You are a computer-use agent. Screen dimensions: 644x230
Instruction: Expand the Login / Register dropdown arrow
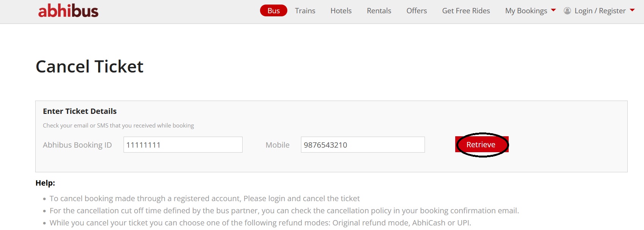pos(632,10)
